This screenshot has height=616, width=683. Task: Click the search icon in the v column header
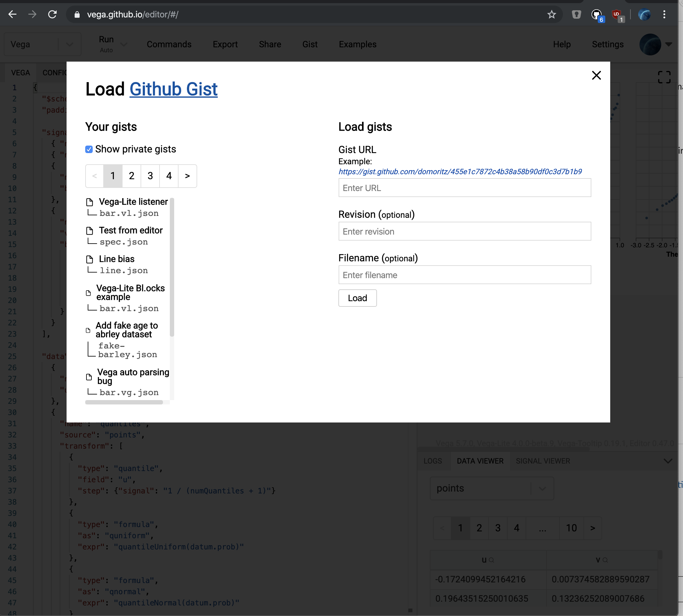tap(606, 560)
